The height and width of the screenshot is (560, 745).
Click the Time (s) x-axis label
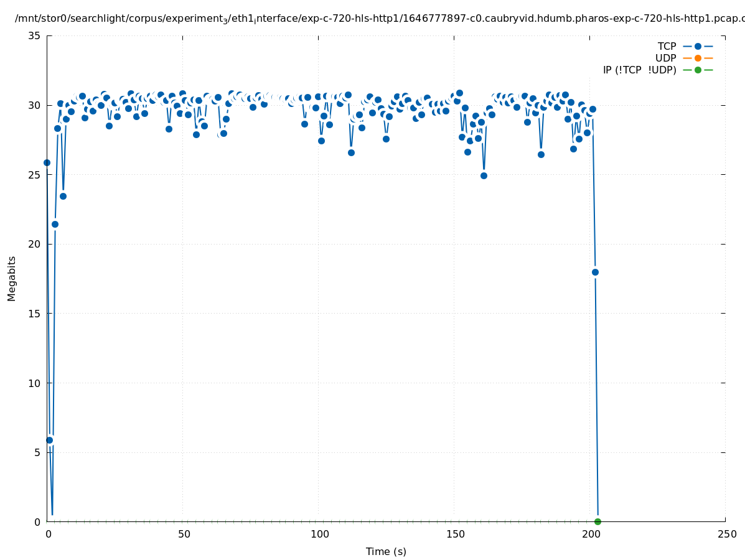(386, 551)
